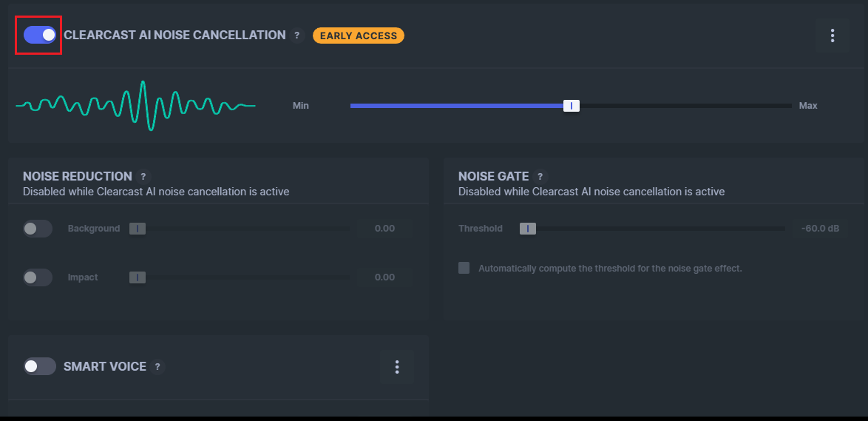
Task: Open the Smart Voice three-dot menu
Action: tap(397, 367)
